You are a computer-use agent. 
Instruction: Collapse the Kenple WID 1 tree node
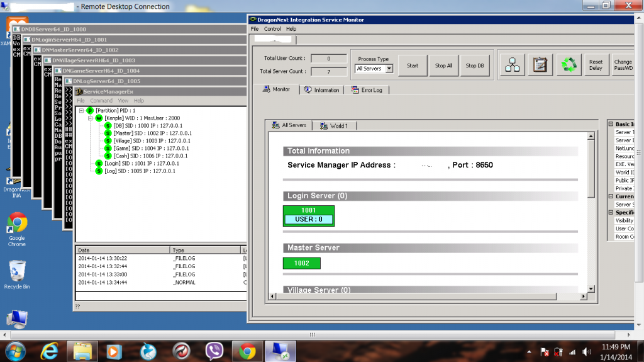[x=91, y=118]
